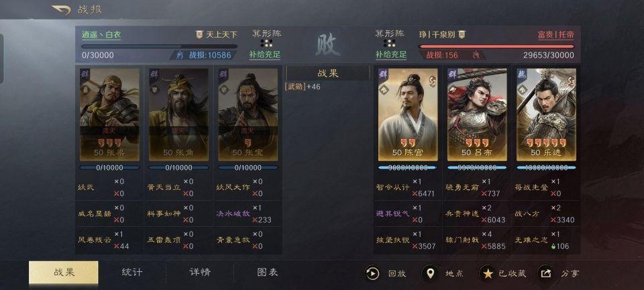Click the left 箕形阵 formation dots icon
This screenshot has width=644, height=290.
(x=266, y=43)
